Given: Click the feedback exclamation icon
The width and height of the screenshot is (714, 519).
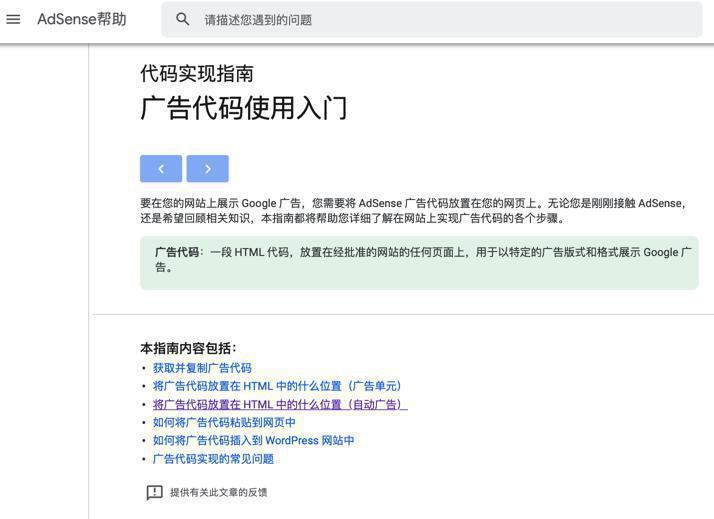Looking at the screenshot, I should click(x=154, y=493).
